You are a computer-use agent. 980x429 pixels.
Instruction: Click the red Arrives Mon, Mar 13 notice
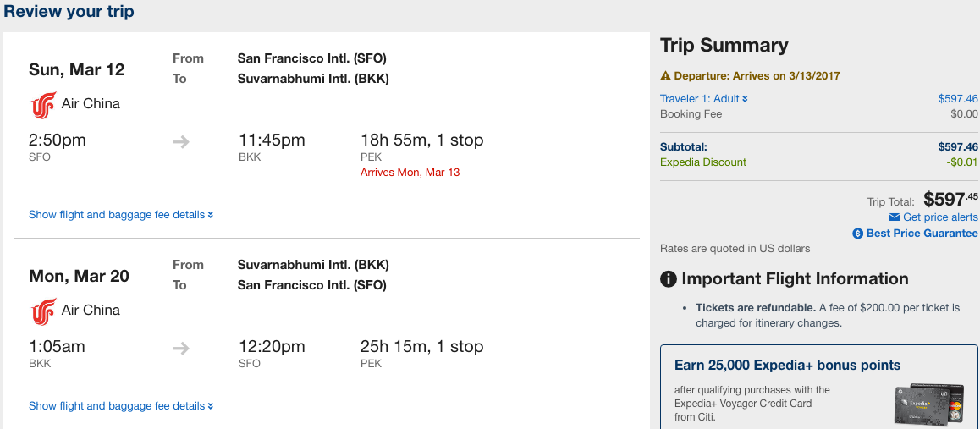click(x=410, y=173)
